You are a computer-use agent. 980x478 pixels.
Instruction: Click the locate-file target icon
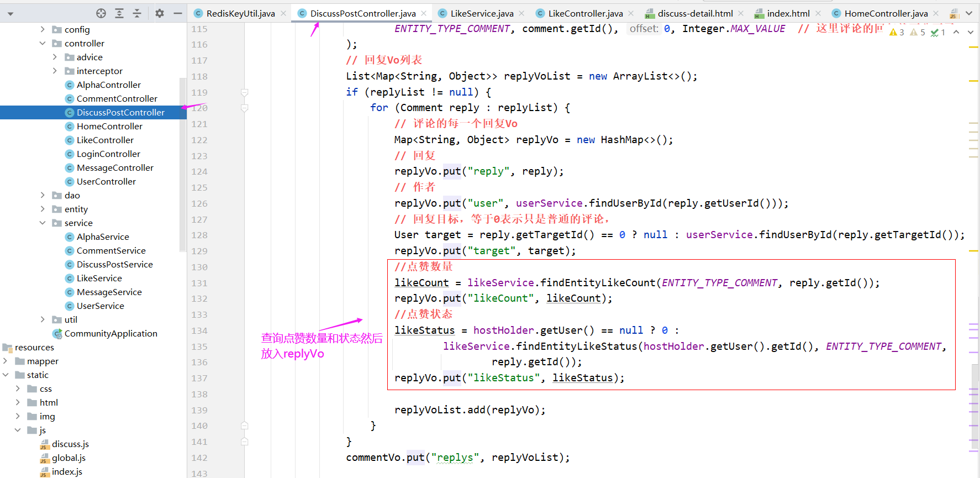click(x=101, y=13)
